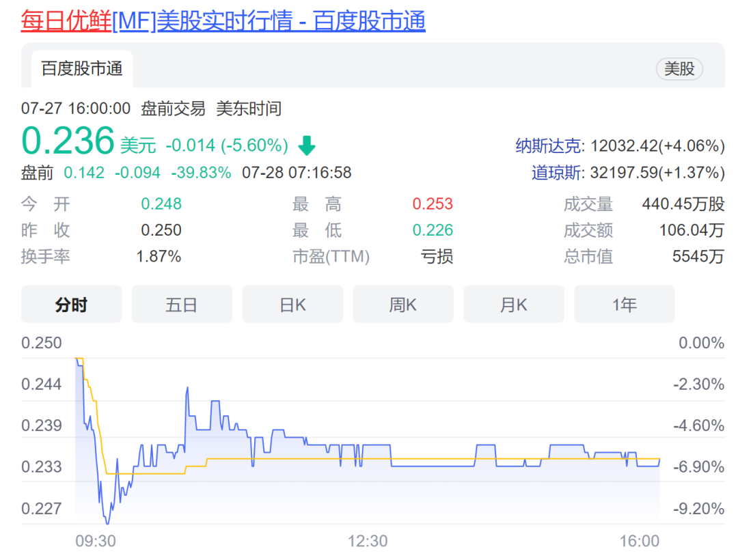Display the 1年 one-year chart
738x560 pixels.
coord(625,305)
